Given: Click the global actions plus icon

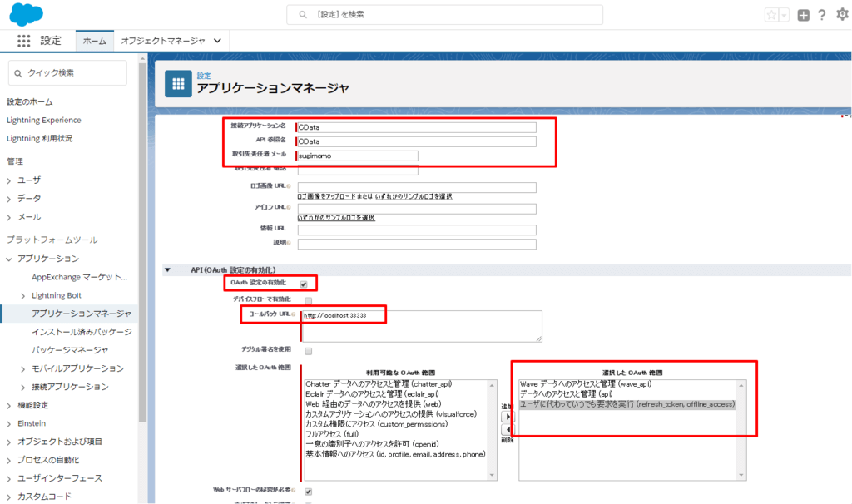Looking at the screenshot, I should tap(803, 15).
